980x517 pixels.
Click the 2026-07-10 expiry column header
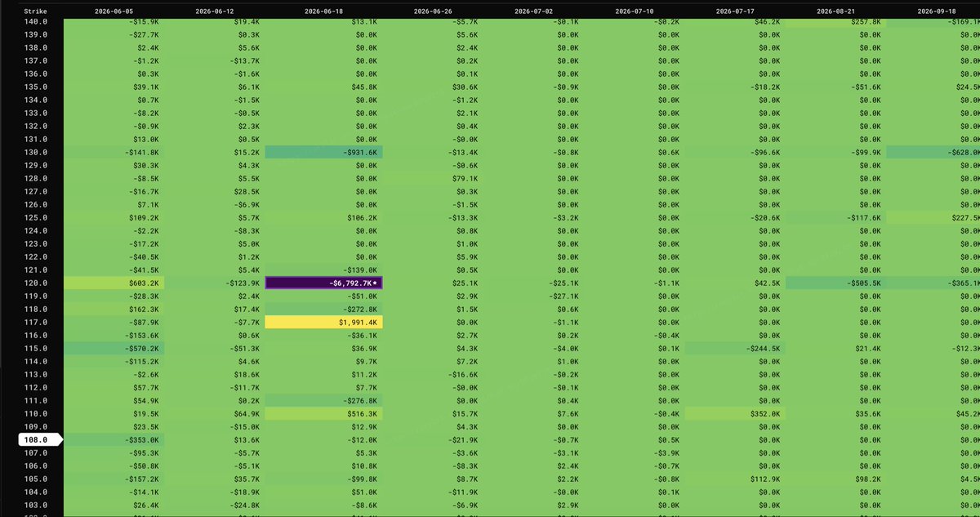pyautogui.click(x=635, y=11)
